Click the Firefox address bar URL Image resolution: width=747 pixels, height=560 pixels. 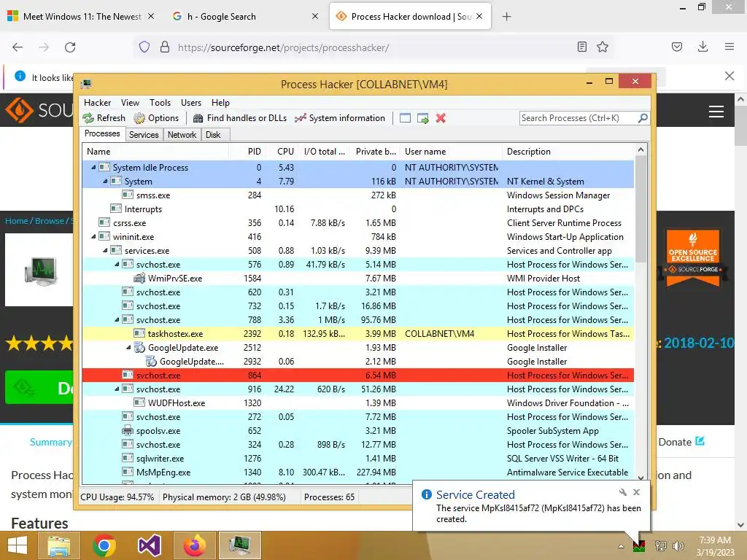(x=283, y=47)
